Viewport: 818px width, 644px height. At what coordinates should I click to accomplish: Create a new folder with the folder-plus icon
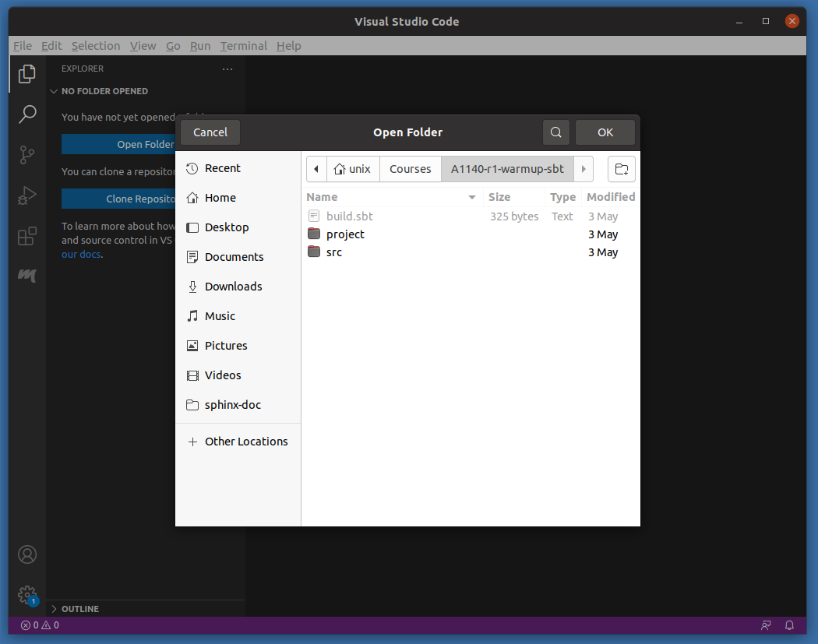point(621,169)
